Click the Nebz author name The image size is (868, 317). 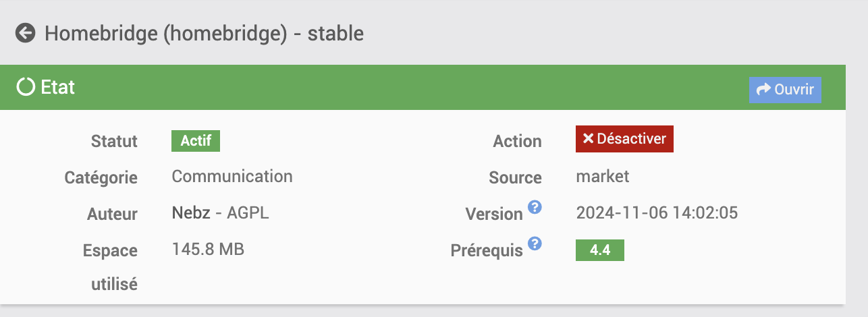[190, 213]
